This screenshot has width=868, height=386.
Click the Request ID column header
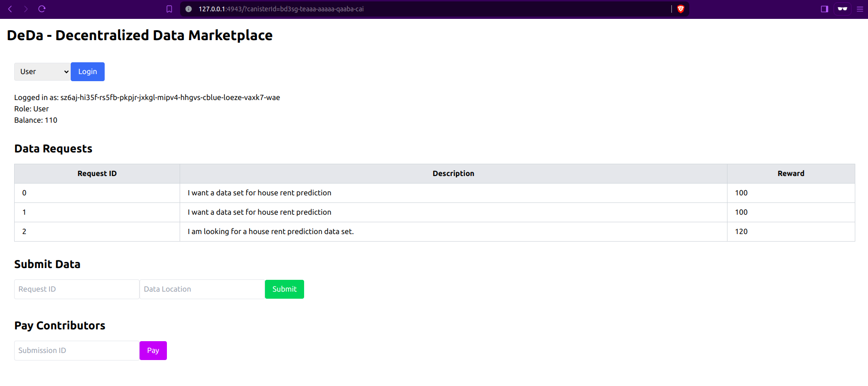coord(97,174)
